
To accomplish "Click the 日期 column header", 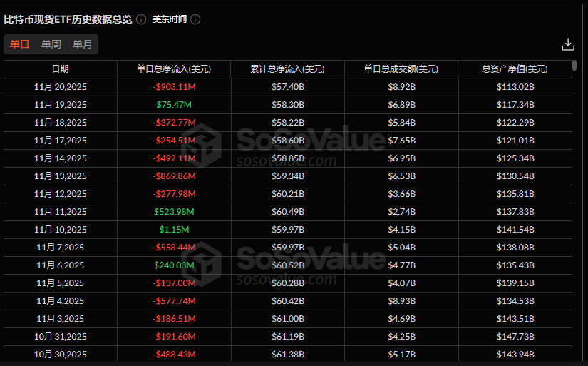I will click(x=61, y=69).
